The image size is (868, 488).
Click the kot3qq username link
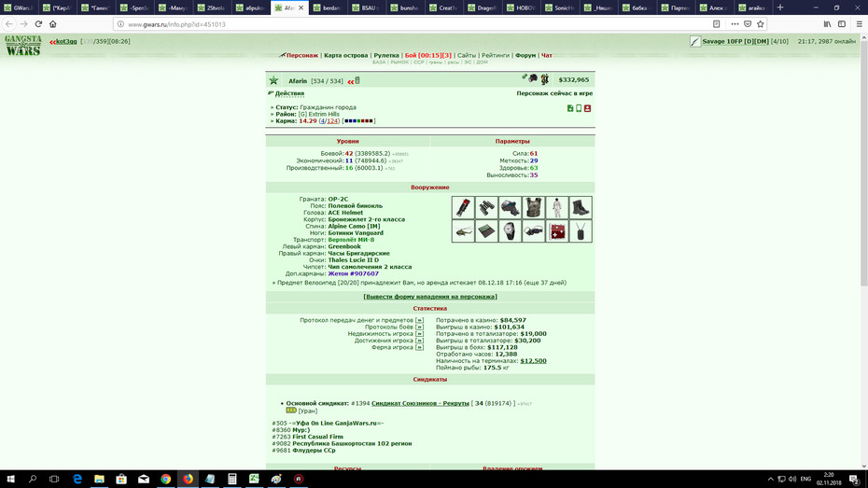pos(66,41)
